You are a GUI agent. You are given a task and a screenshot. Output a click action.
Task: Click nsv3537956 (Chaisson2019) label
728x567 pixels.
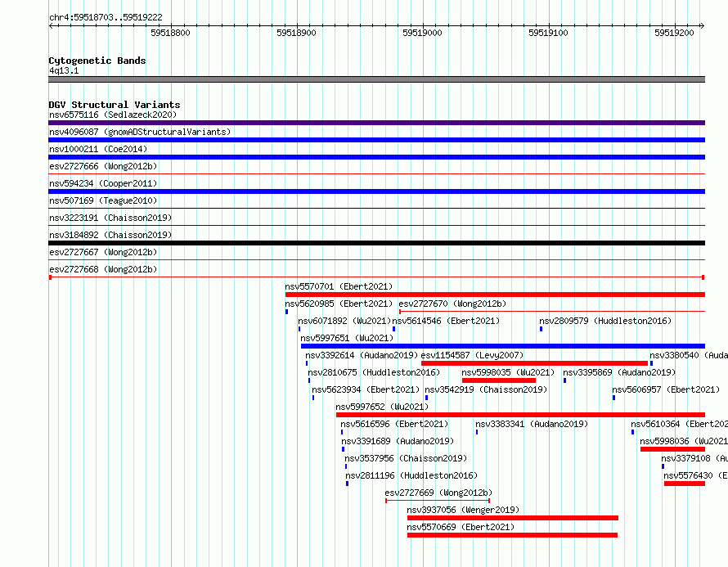406,458
